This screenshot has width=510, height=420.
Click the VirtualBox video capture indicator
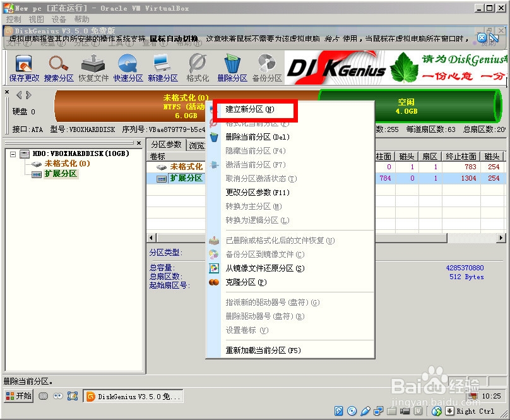click(405, 411)
